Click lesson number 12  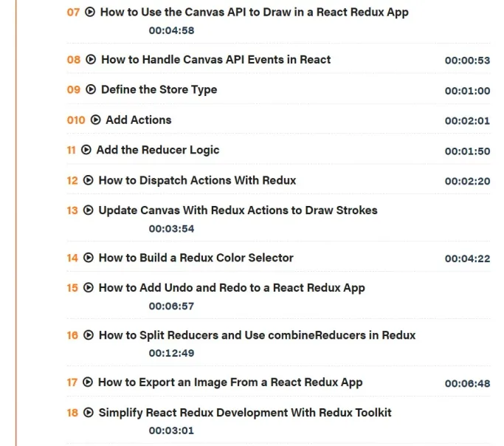point(72,181)
